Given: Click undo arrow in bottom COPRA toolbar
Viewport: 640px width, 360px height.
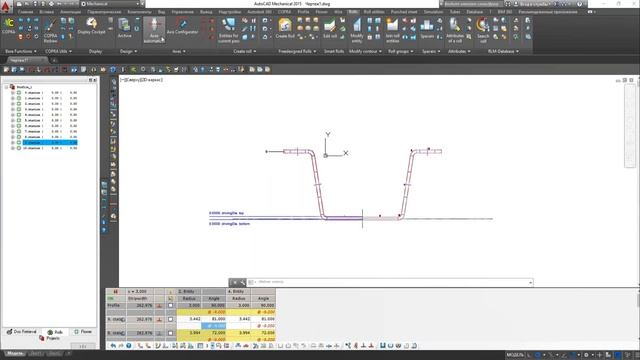Looking at the screenshot, I should (x=113, y=346).
